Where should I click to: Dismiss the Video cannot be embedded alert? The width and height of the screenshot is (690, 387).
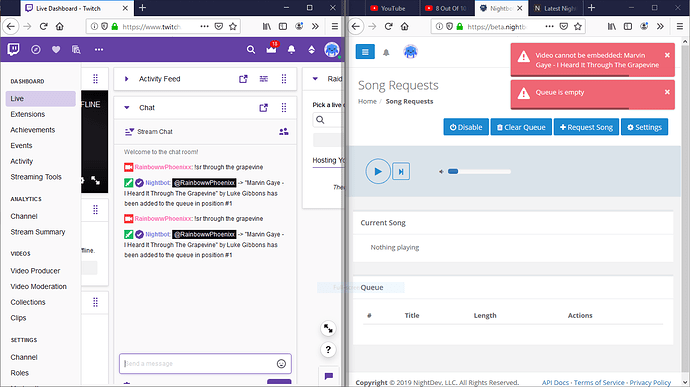tap(667, 55)
